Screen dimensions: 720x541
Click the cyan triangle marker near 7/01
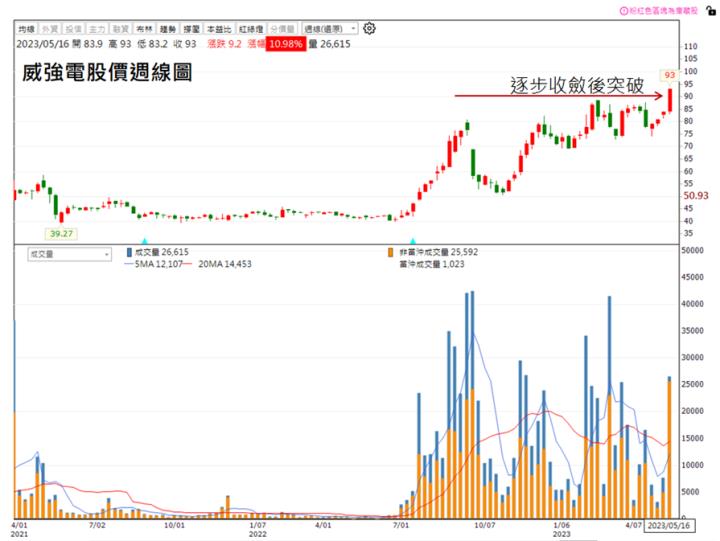(412, 241)
